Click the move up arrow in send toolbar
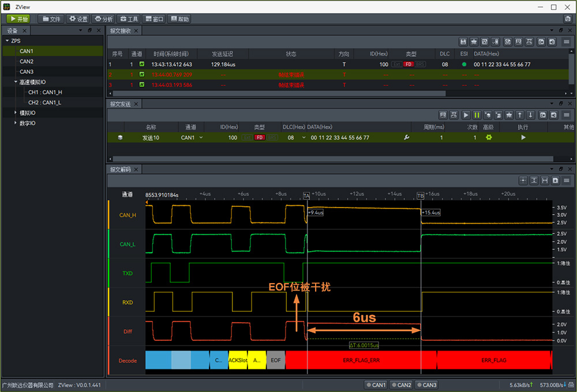Viewport: 577px width, 392px height. click(520, 115)
